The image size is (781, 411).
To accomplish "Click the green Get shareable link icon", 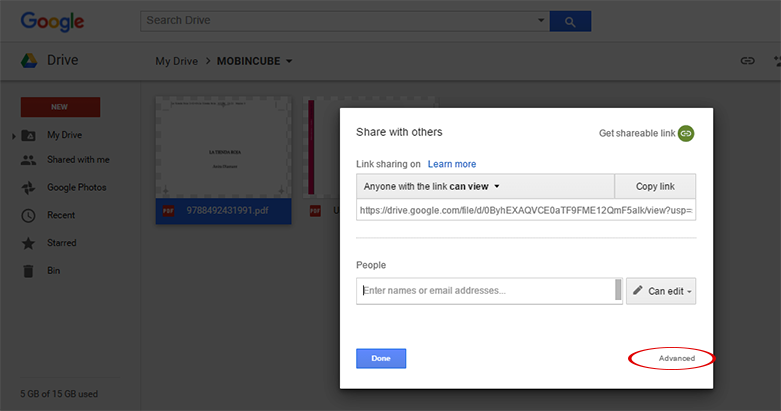I will click(686, 133).
